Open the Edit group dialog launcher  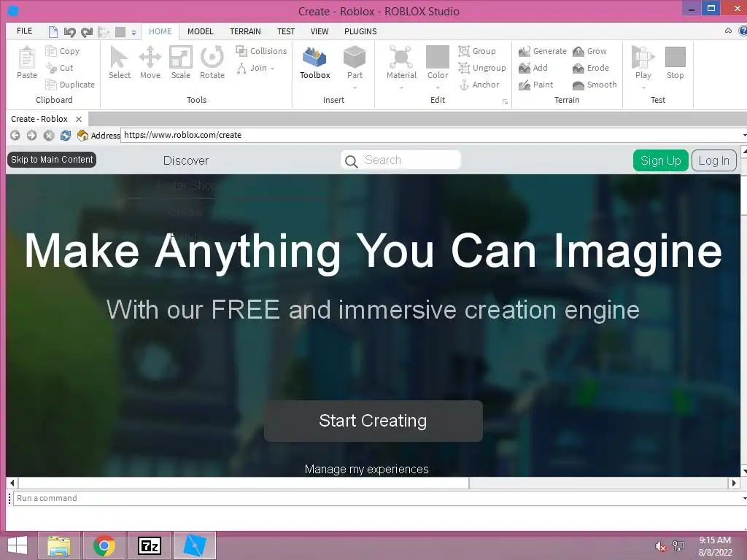pyautogui.click(x=505, y=102)
